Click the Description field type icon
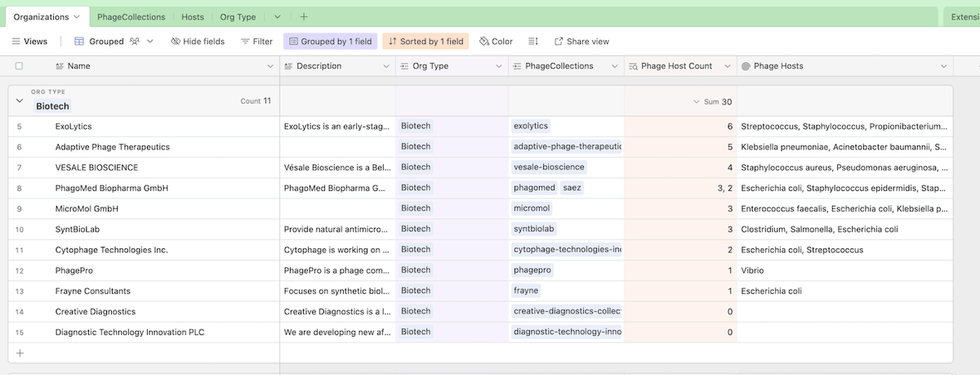Viewport: 980px width, 375px height. (289, 66)
